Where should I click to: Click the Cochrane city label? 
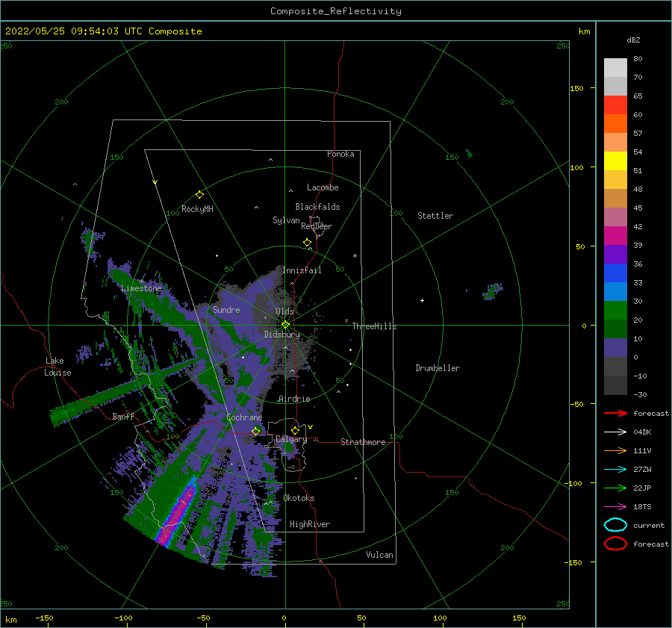click(x=244, y=417)
